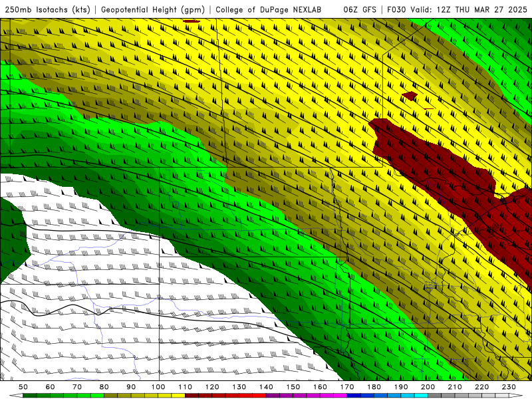Viewport: 532px width, 399px height.
Task: Select the dark red swatch right of 110
Action: pos(192,396)
